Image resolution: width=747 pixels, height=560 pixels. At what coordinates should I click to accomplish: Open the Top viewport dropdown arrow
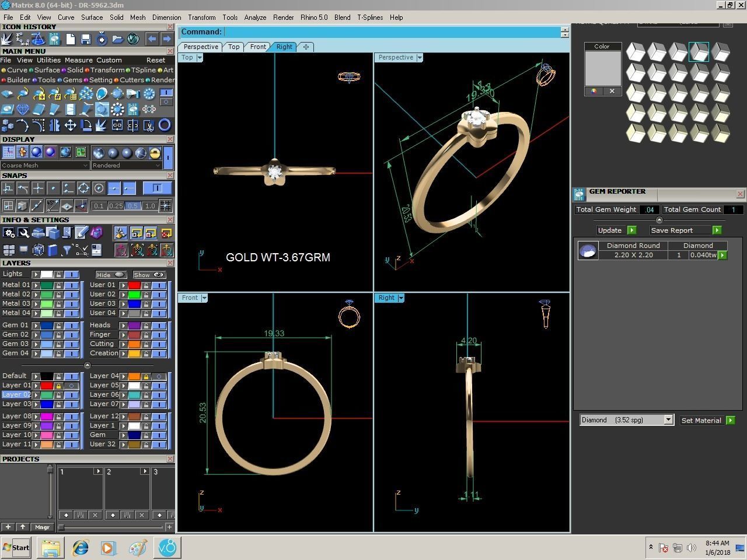(x=200, y=58)
